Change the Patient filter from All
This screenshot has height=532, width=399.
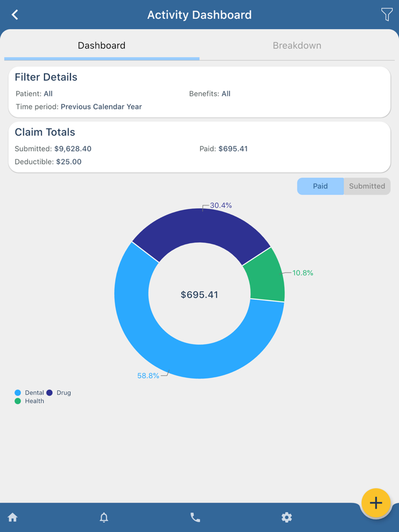pyautogui.click(x=46, y=93)
